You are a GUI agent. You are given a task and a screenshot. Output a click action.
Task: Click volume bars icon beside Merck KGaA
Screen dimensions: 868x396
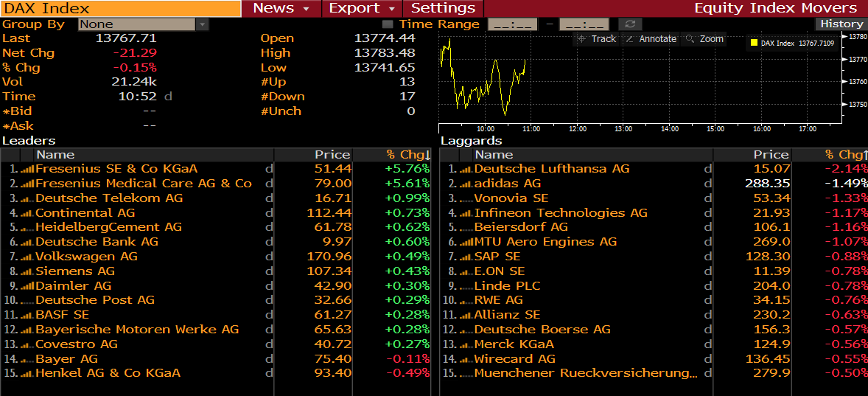[x=466, y=344]
